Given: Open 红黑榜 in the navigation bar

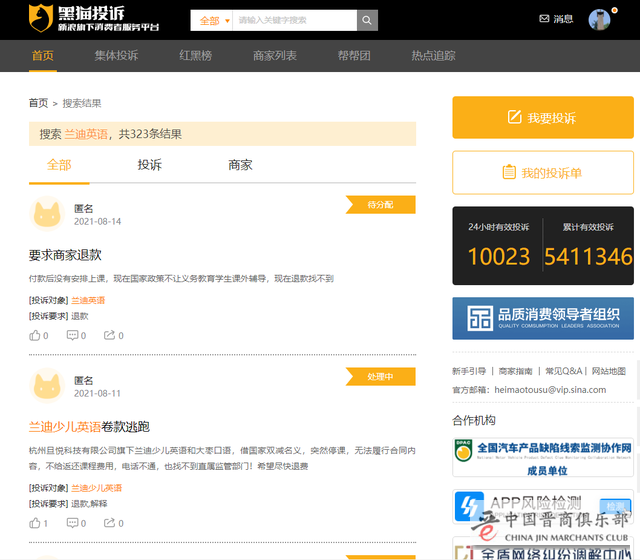Looking at the screenshot, I should (195, 56).
